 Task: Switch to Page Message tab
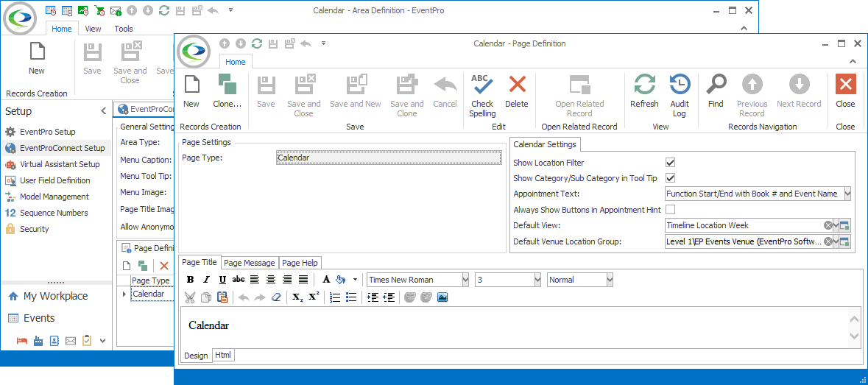click(x=249, y=263)
